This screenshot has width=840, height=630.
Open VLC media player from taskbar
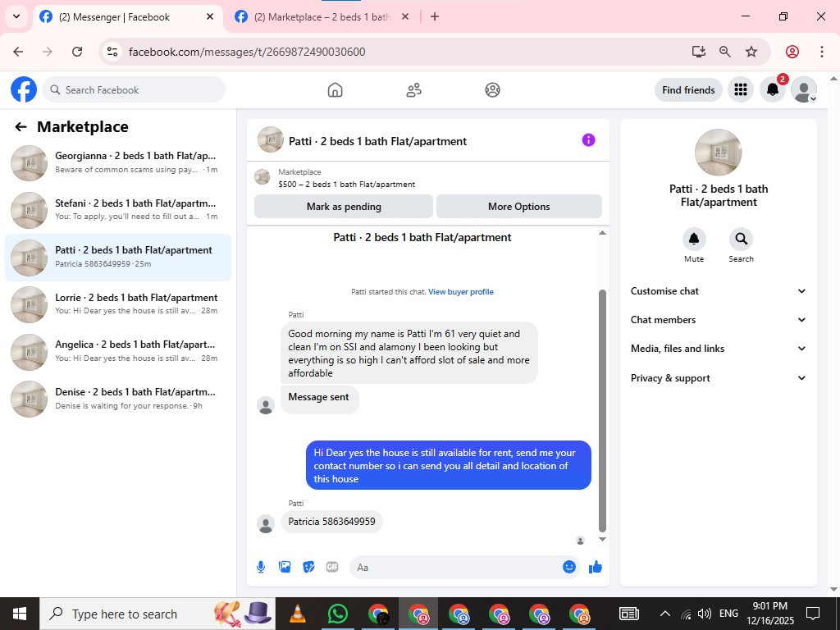tap(297, 614)
